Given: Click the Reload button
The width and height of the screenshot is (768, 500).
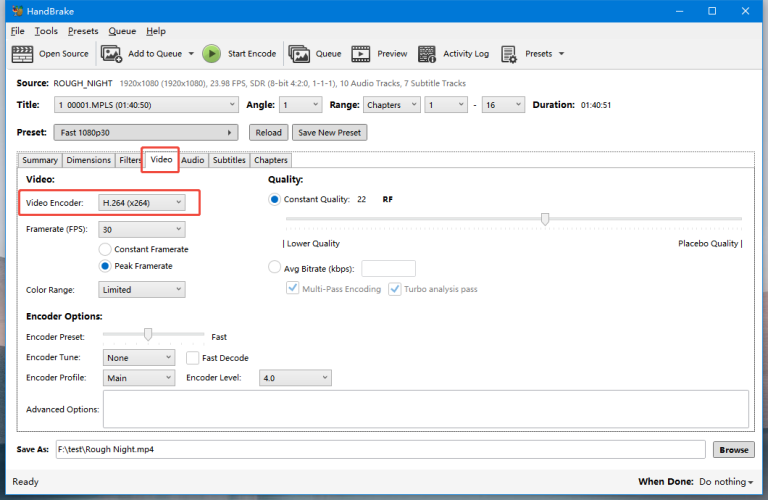Looking at the screenshot, I should 268,133.
